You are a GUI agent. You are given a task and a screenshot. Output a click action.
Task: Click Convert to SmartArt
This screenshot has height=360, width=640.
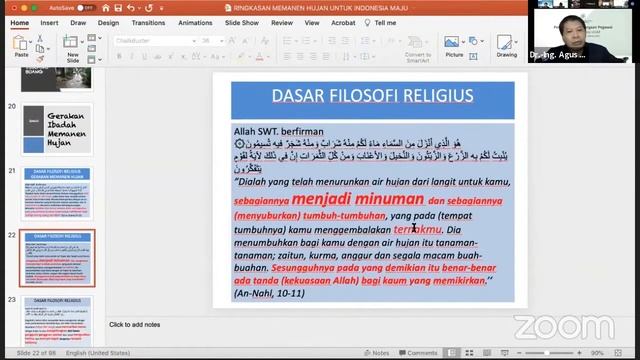(x=418, y=49)
